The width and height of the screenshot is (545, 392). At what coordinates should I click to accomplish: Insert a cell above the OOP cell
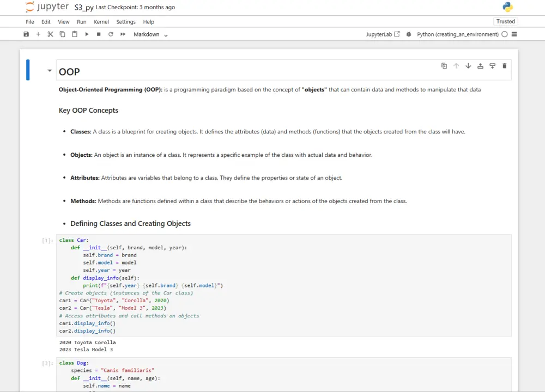click(480, 66)
